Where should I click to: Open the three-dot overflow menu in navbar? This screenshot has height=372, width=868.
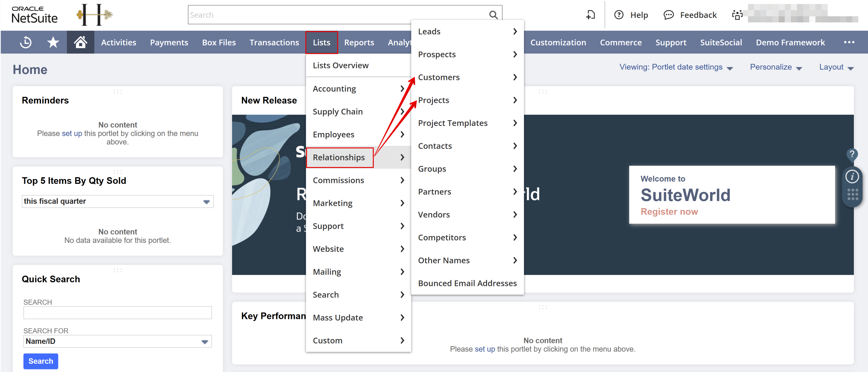click(x=849, y=42)
